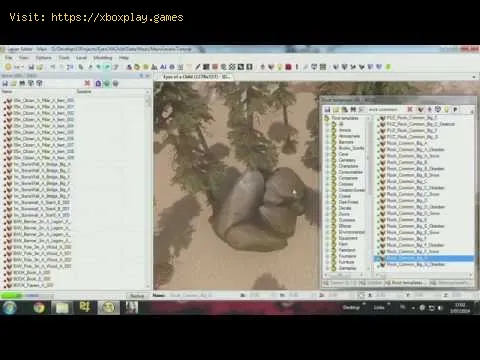Click the green progress bar at bottom left
The width and height of the screenshot is (480, 360).
tap(12, 296)
